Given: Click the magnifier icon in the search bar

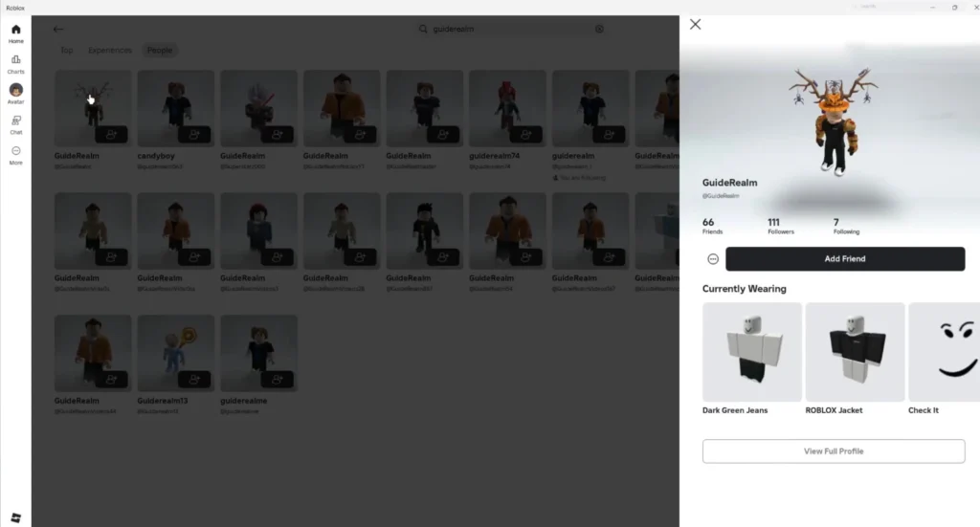Looking at the screenshot, I should coord(423,29).
